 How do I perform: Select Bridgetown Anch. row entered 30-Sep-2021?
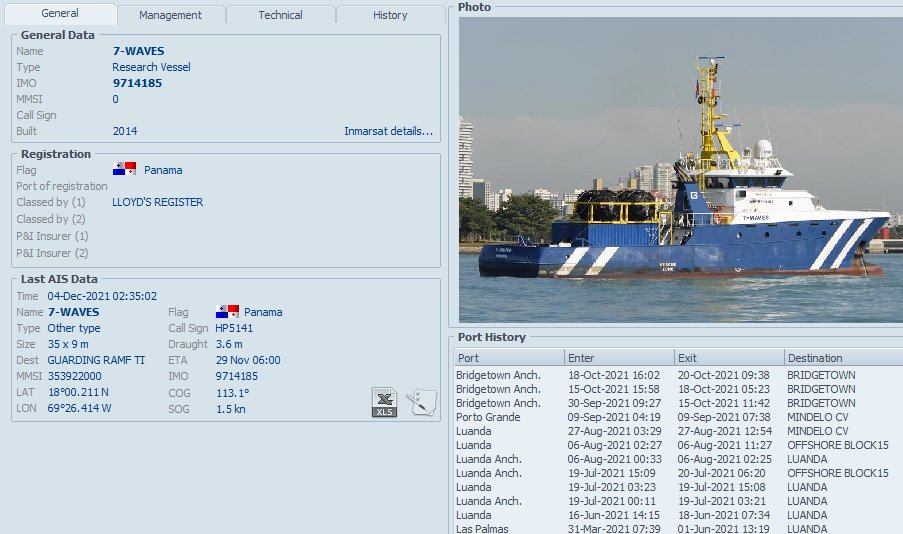click(x=678, y=403)
